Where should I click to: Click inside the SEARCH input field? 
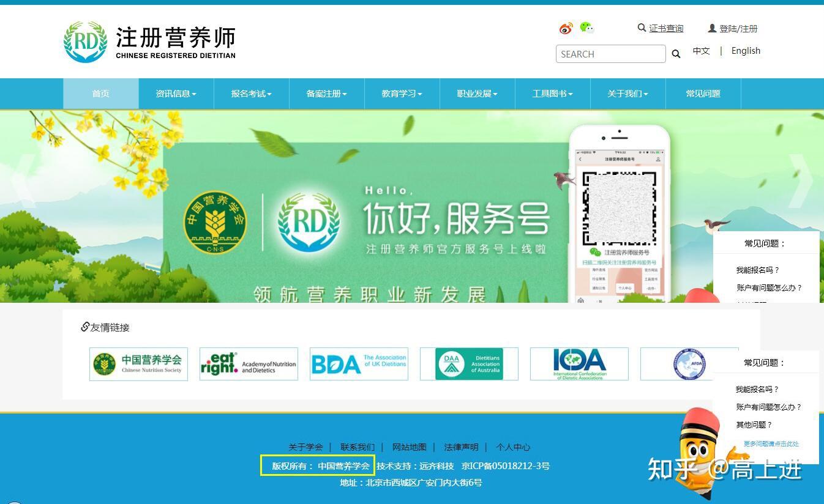[x=610, y=54]
